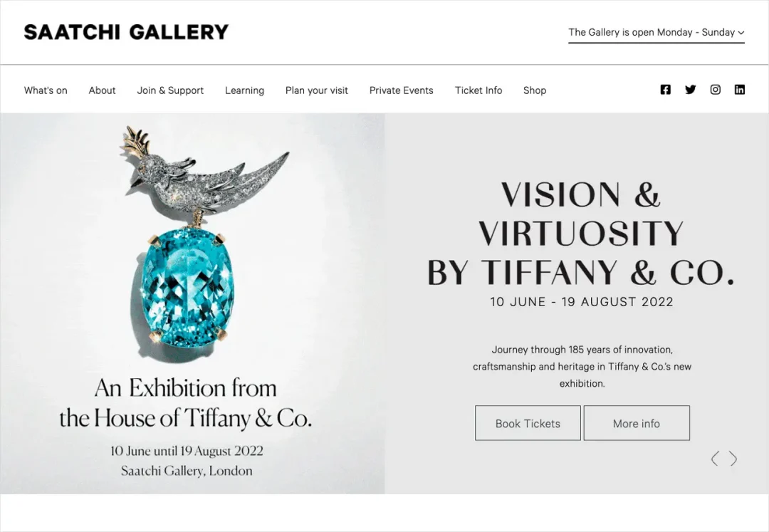Select Join & Support in navigation

tap(170, 90)
